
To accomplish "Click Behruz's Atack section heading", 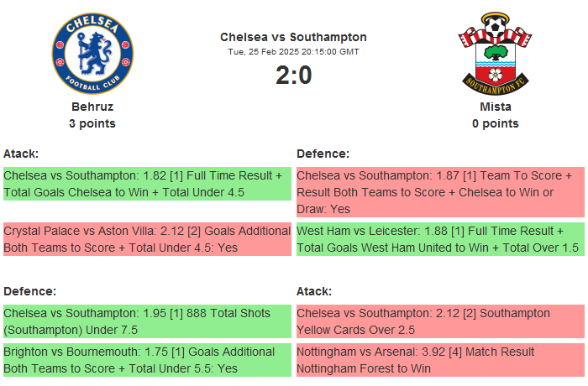I will pos(21,154).
